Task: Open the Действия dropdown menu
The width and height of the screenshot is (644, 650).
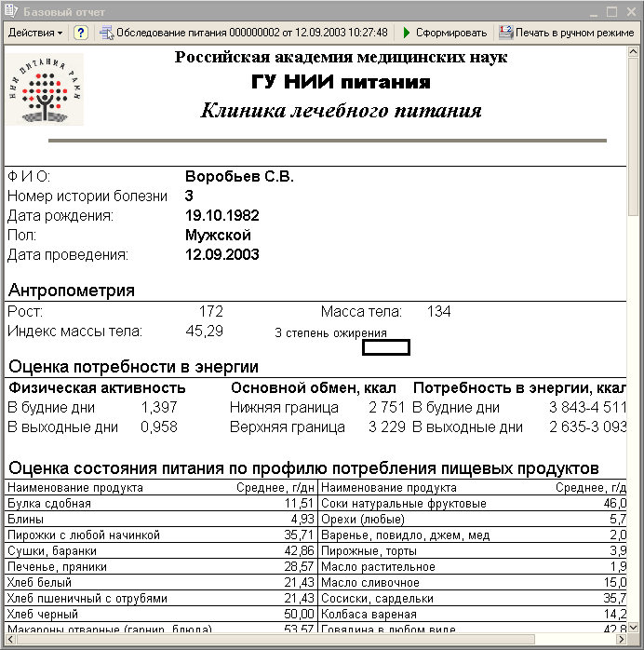Action: click(x=35, y=33)
